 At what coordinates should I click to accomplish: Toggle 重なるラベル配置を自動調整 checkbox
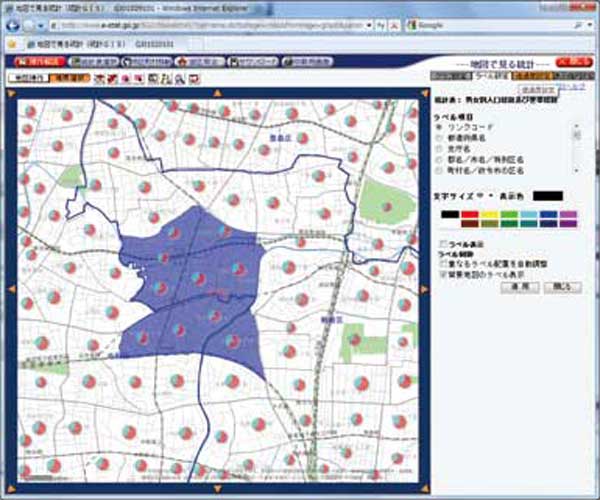click(443, 264)
